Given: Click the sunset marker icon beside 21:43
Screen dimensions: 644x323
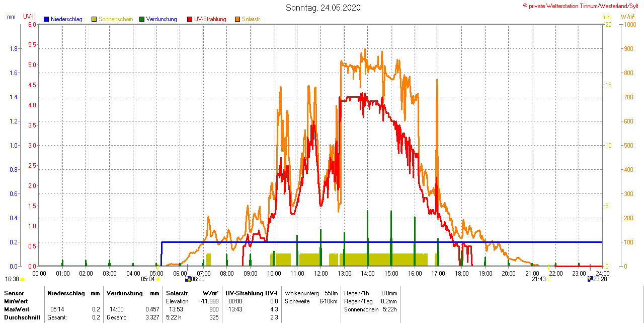Looking at the screenshot, I should 549,279.
